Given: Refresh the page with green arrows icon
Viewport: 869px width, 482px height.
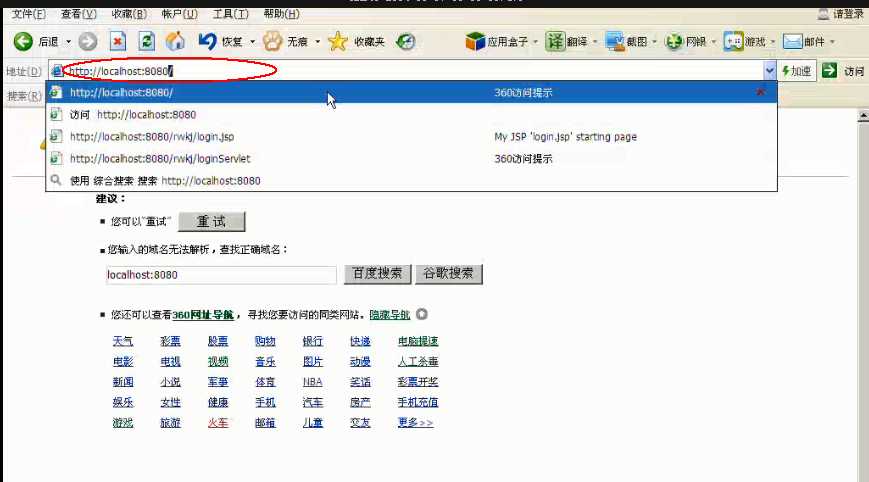Looking at the screenshot, I should click(146, 42).
